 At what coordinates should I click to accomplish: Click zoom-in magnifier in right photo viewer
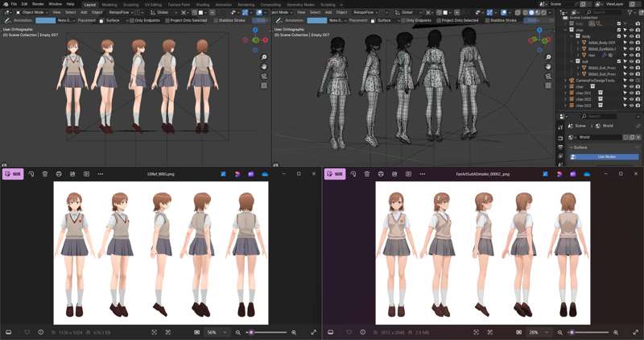click(x=616, y=332)
